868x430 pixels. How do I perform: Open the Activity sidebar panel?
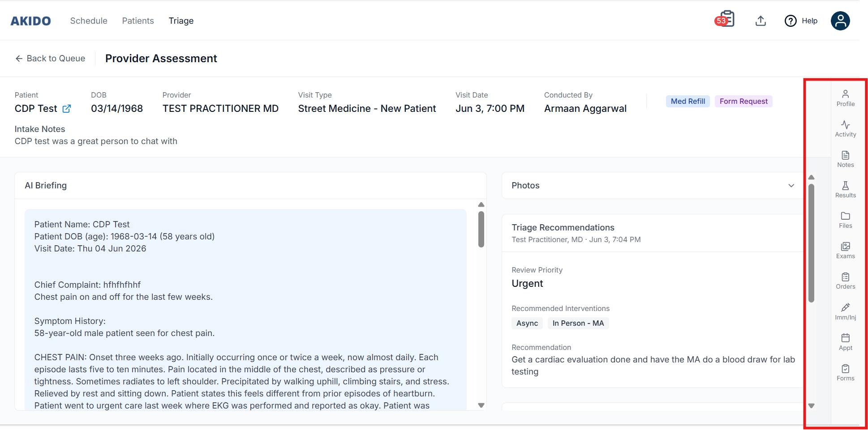pyautogui.click(x=845, y=128)
